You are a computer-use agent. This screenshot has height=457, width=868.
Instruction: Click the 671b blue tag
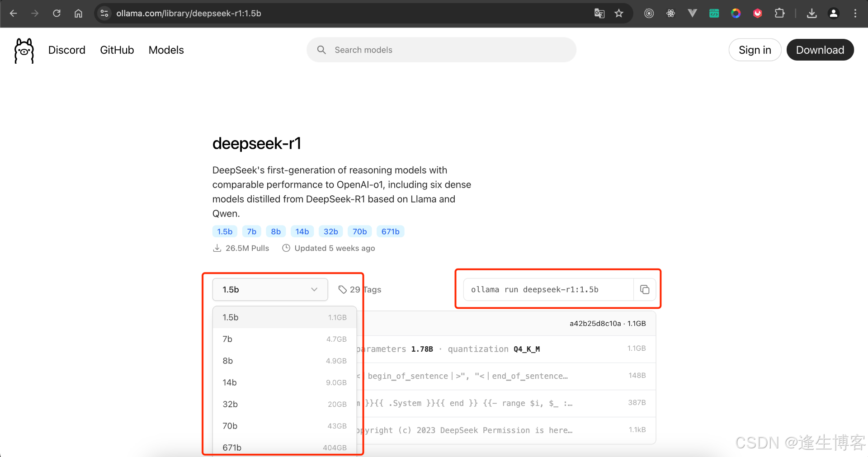click(x=391, y=231)
